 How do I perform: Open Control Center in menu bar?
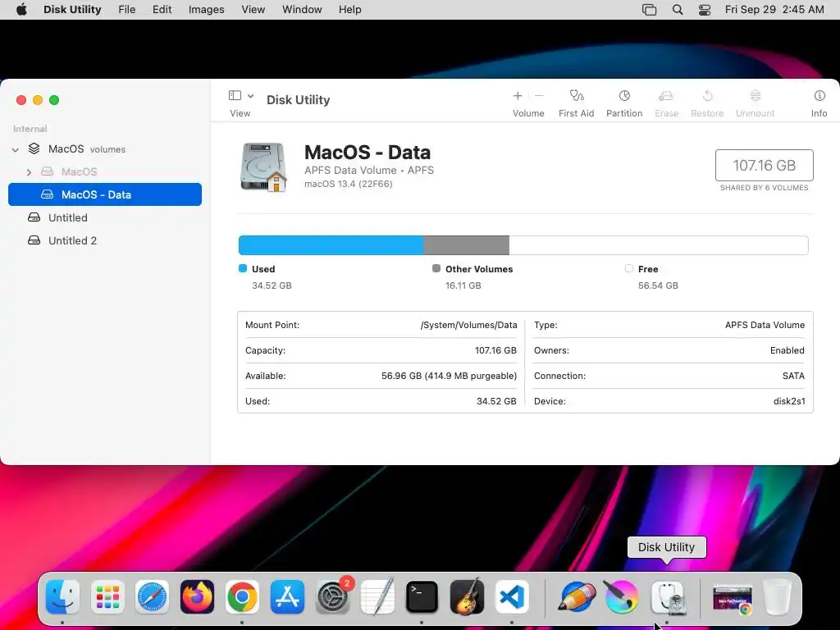[705, 10]
